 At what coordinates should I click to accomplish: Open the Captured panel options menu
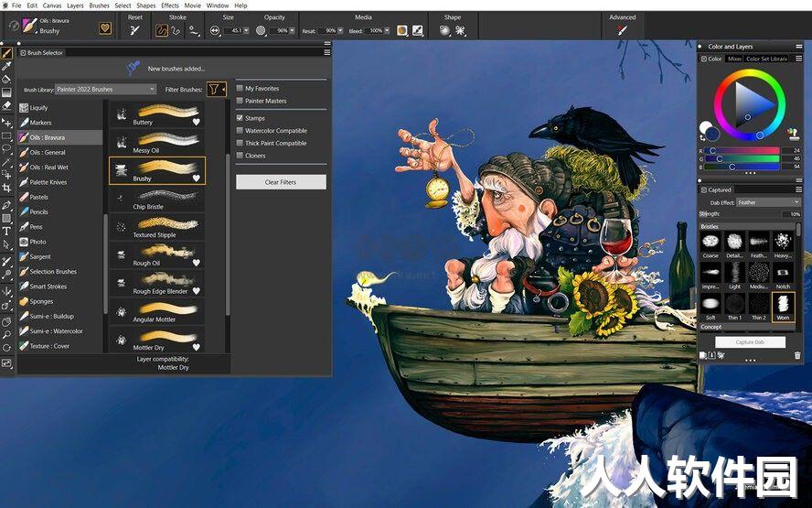point(798,189)
